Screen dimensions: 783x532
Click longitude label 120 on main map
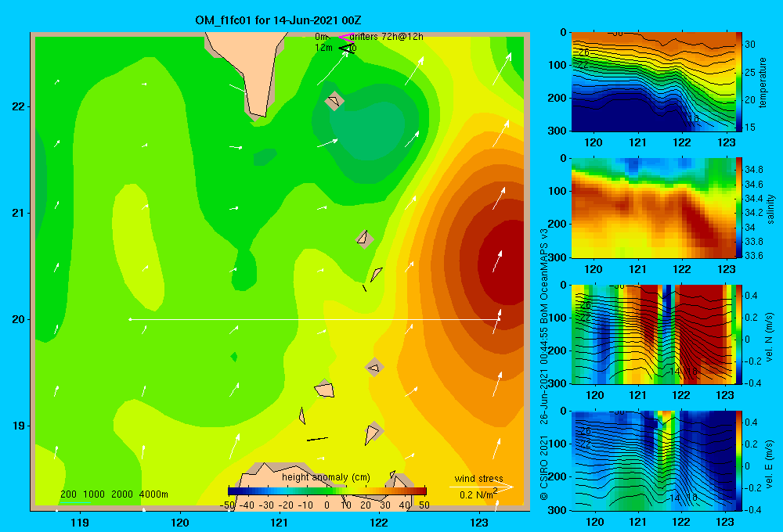pos(180,523)
